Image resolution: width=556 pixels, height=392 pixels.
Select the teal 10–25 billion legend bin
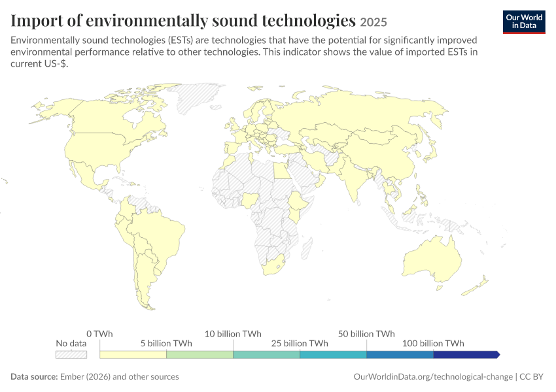coord(266,355)
